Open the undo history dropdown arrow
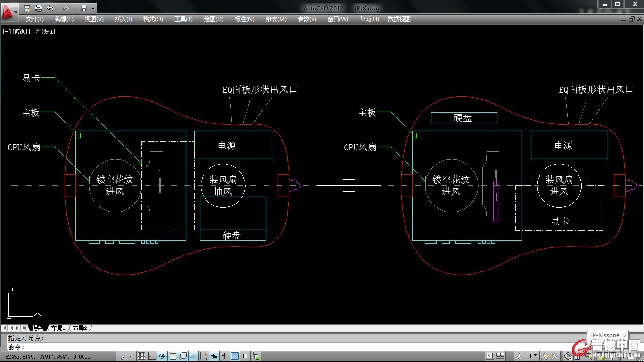This screenshot has width=644, height=362. [58, 8]
